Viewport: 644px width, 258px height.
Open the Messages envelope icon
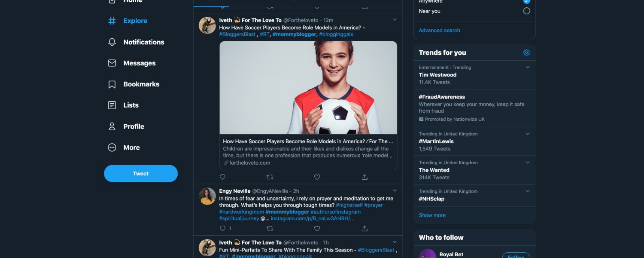(112, 63)
